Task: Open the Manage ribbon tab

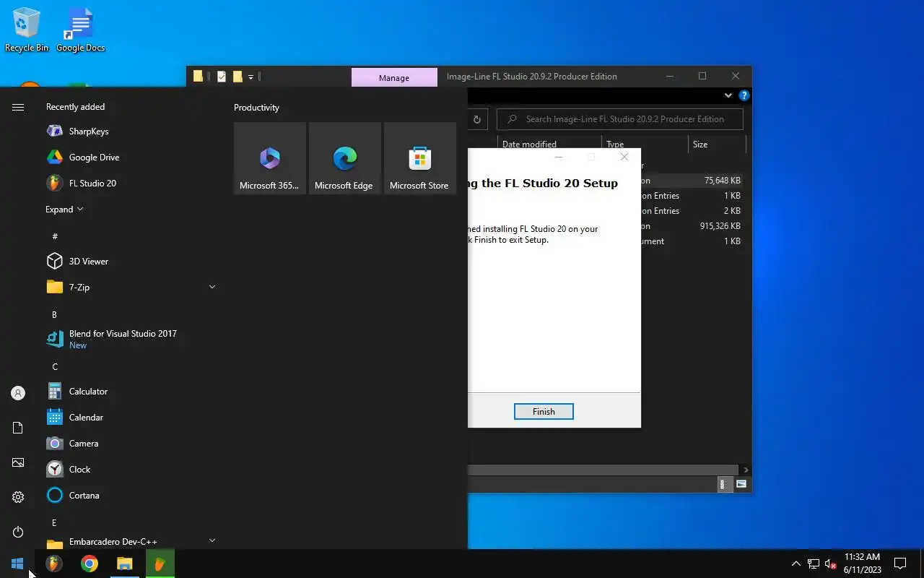Action: coord(394,77)
